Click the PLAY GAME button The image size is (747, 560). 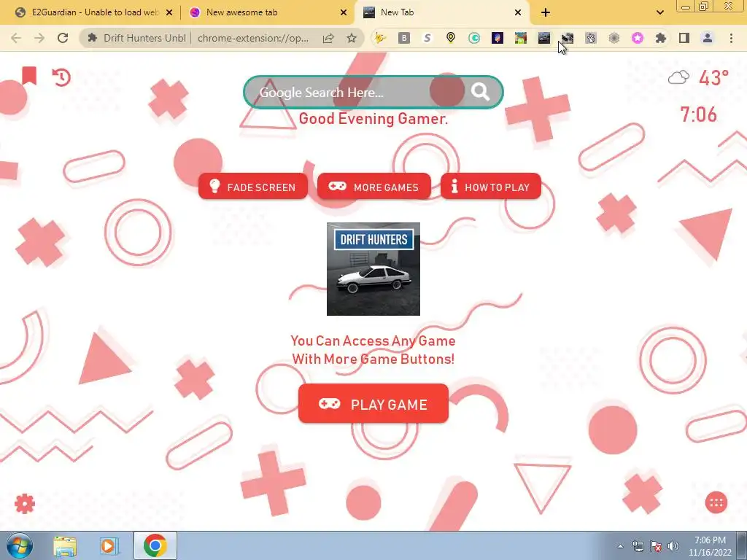[x=373, y=404]
